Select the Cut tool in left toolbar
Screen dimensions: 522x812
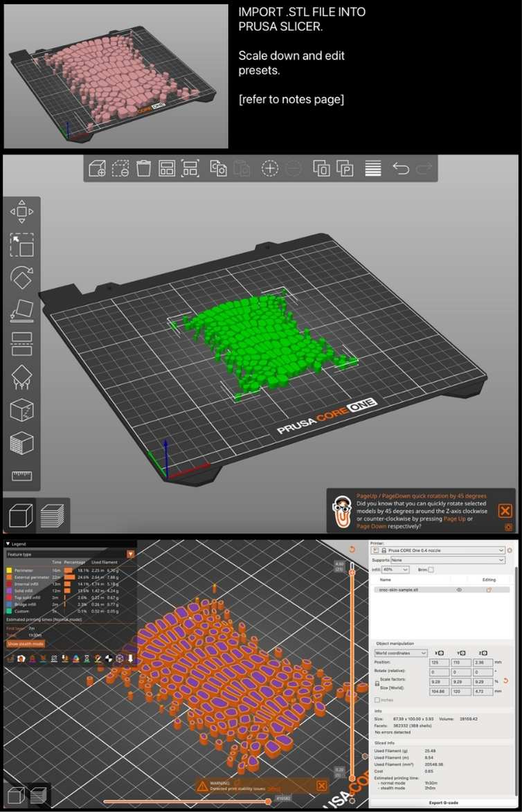[x=22, y=343]
